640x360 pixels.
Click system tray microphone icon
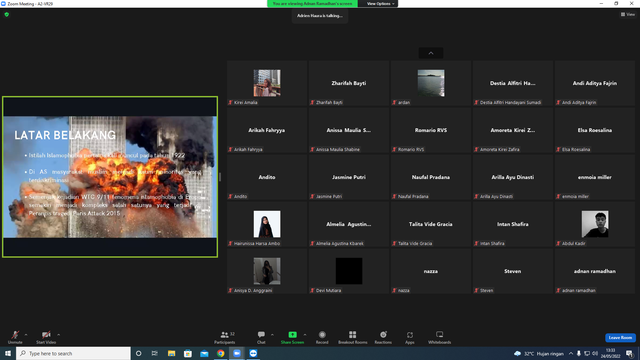(579, 353)
